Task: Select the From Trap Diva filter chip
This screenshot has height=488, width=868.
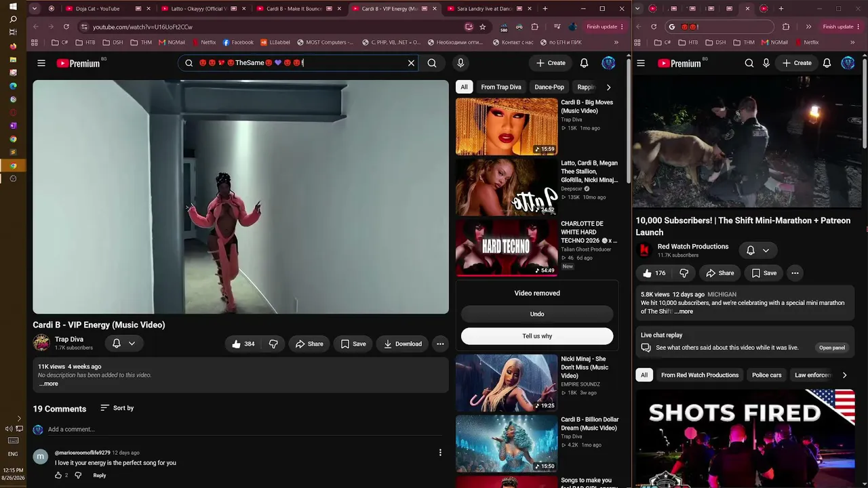Action: 501,87
